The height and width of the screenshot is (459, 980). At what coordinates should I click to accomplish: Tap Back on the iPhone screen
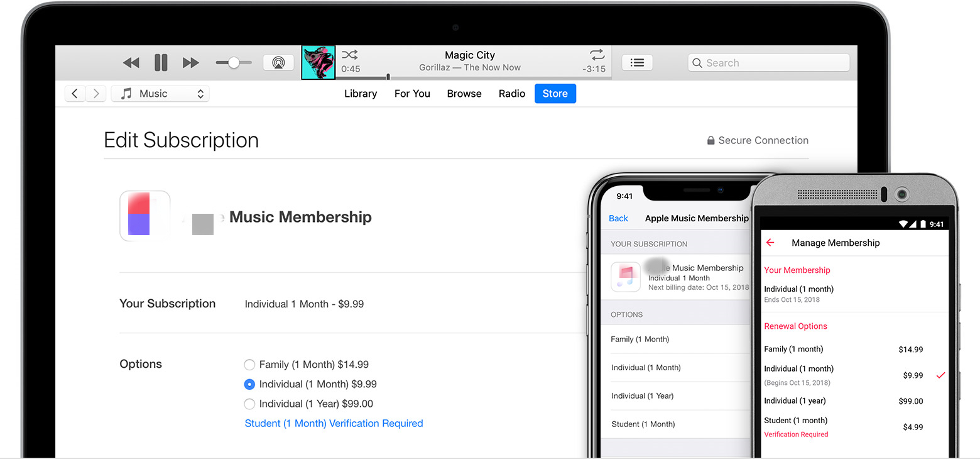coord(618,218)
